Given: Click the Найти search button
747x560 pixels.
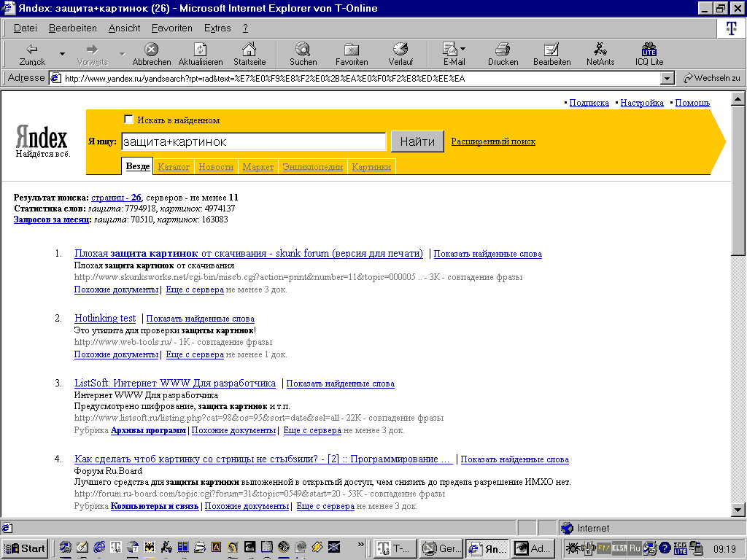Looking at the screenshot, I should coord(417,141).
